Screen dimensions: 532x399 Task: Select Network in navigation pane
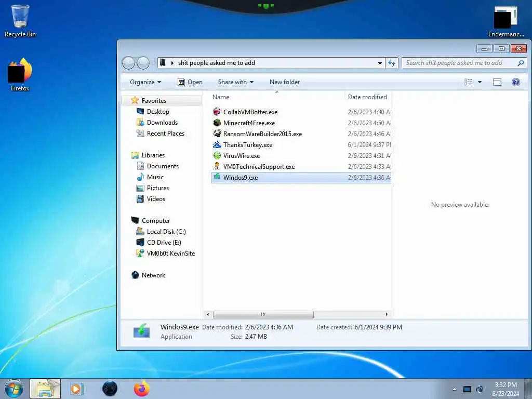153,275
